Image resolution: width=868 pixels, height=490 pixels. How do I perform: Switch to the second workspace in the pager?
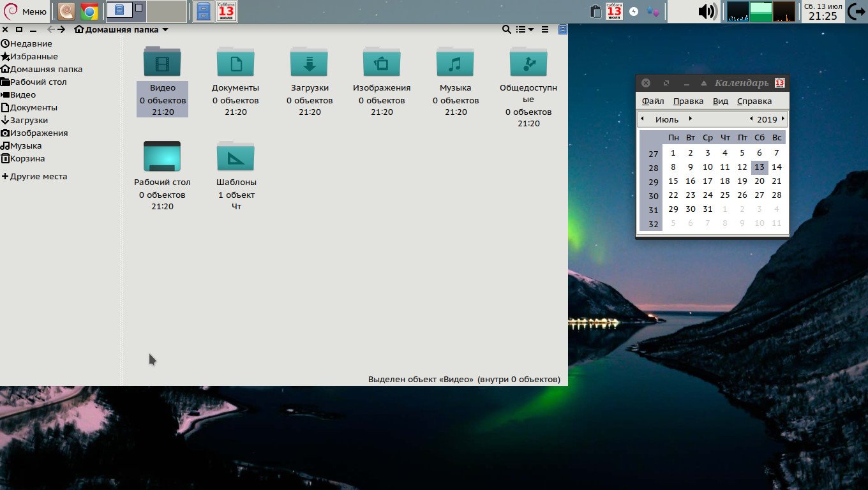click(x=167, y=11)
